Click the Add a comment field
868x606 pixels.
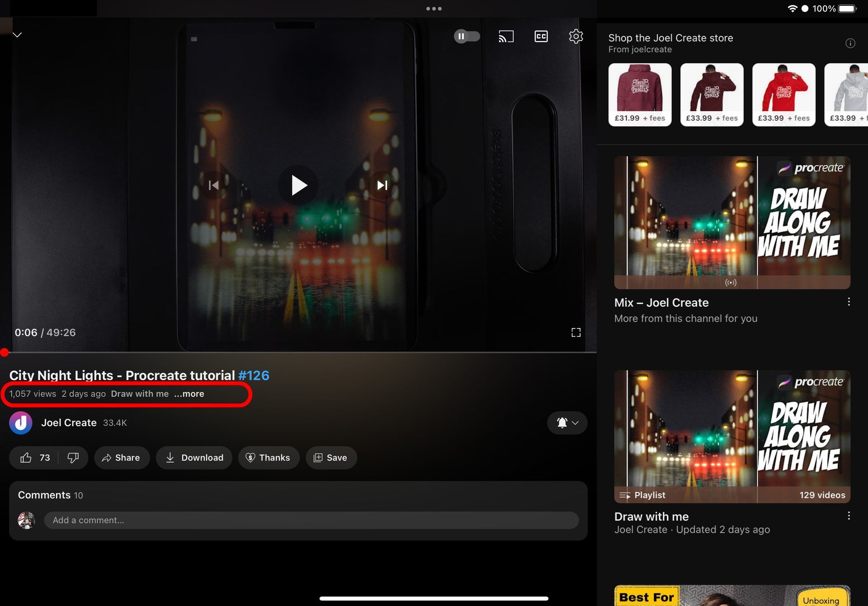(x=311, y=520)
